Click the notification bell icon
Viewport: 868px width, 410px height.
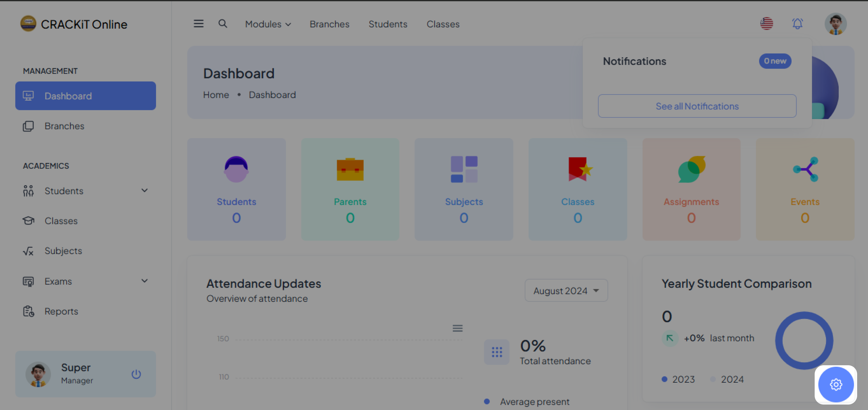tap(797, 24)
